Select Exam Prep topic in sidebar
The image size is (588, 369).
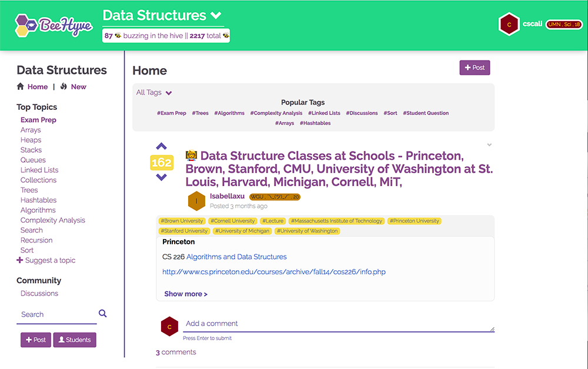38,120
